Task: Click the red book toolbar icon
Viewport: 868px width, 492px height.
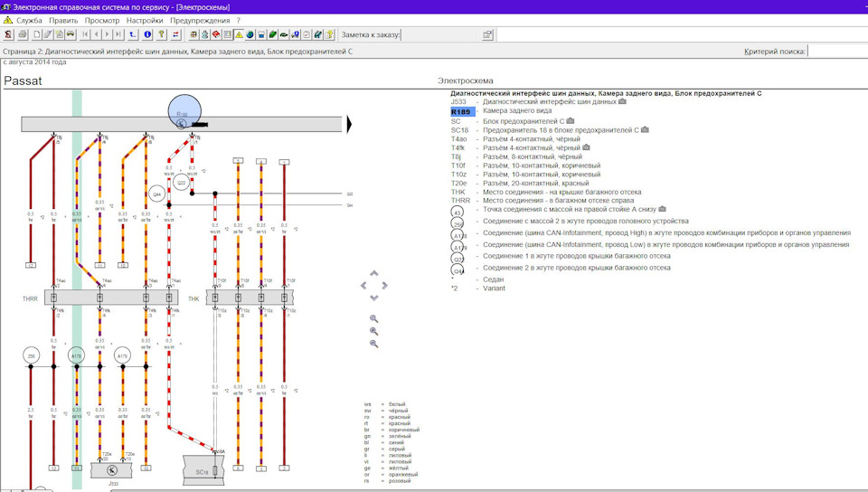Action: pyautogui.click(x=216, y=34)
